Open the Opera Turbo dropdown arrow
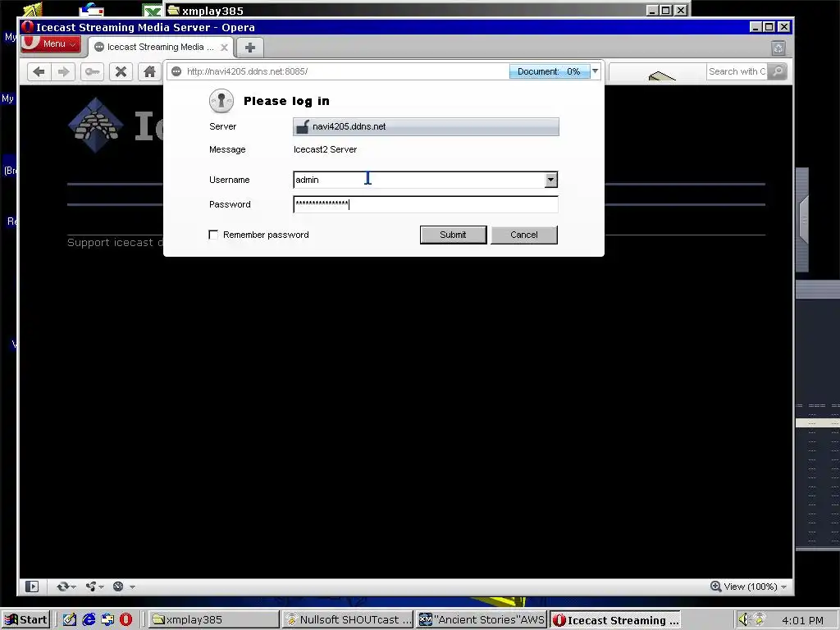 [132, 587]
